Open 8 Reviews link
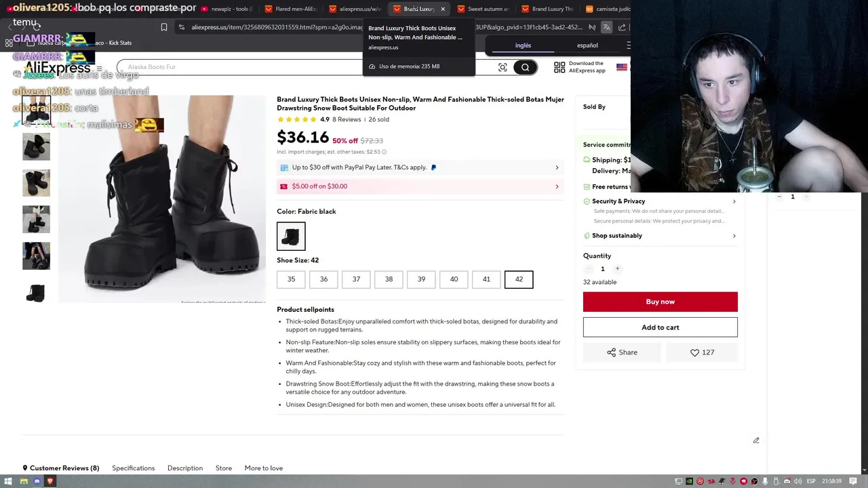Screen dimensions: 868x488 pyautogui.click(x=347, y=119)
